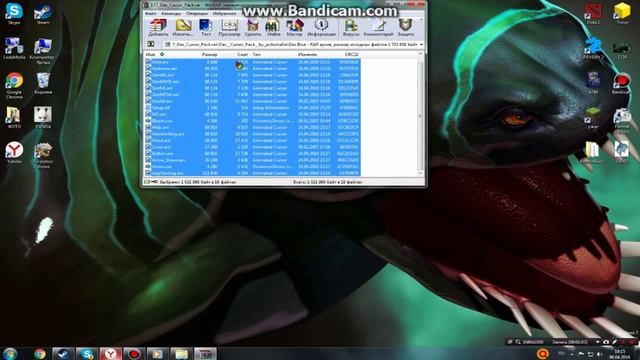This screenshot has height=360, width=640.
Task: Select the Cross.ani file row
Action: 252,147
